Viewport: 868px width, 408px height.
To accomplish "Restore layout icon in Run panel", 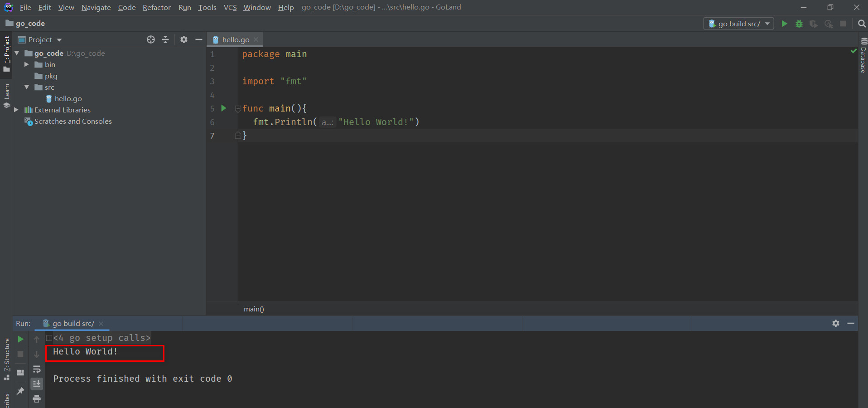I will [x=20, y=372].
